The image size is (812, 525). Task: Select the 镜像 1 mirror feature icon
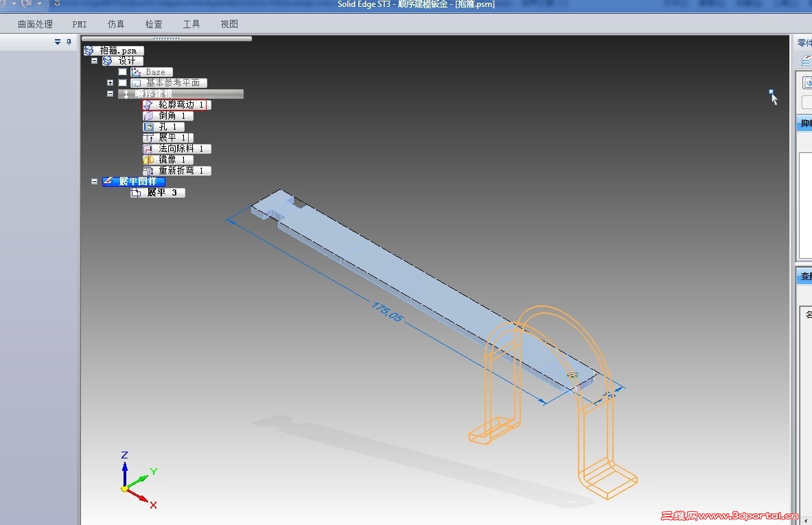[x=148, y=159]
